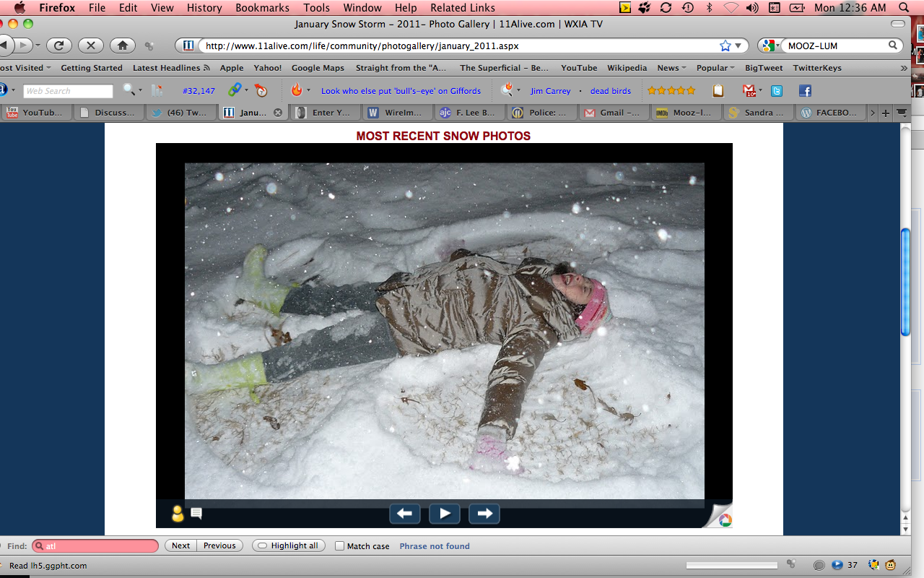924x578 pixels.
Task: Reload the page with the refresh button
Action: coord(58,46)
